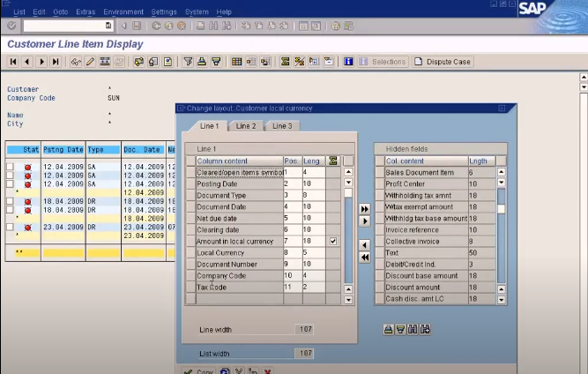Click the Find Next icon under Hidden fields
The image size is (588, 374).
425,329
